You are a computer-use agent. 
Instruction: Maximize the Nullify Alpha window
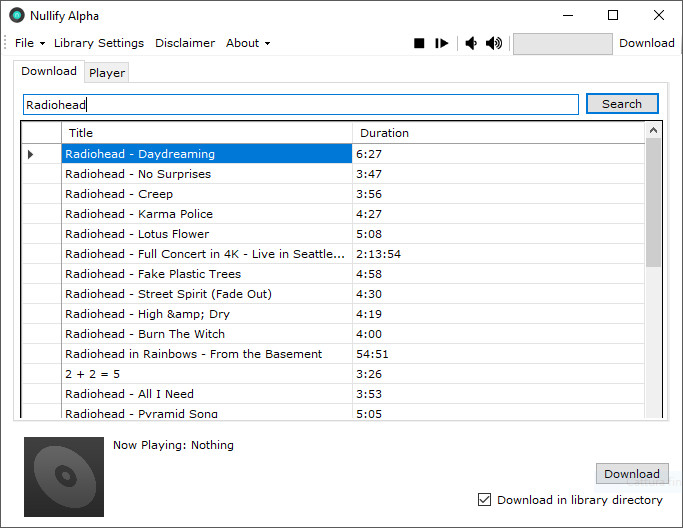[613, 16]
